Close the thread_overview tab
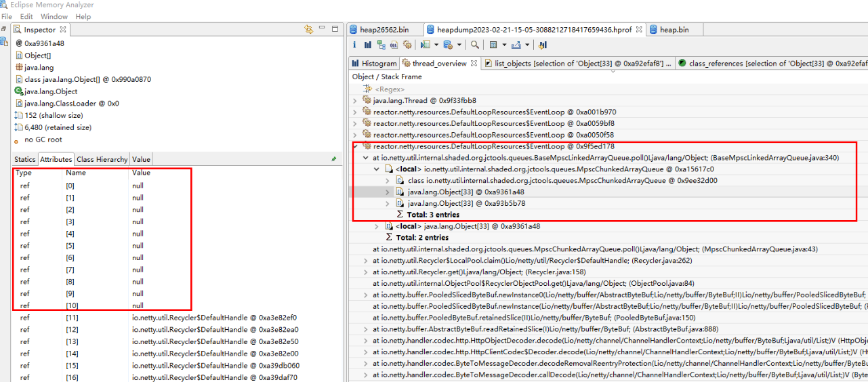This screenshot has width=868, height=382. [x=474, y=63]
